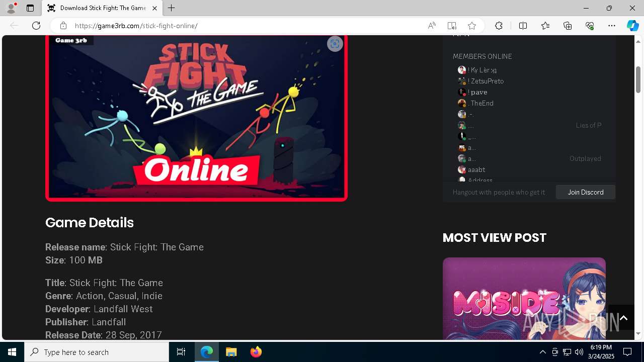Click the Join Discord button
The width and height of the screenshot is (644, 362).
[x=586, y=192]
